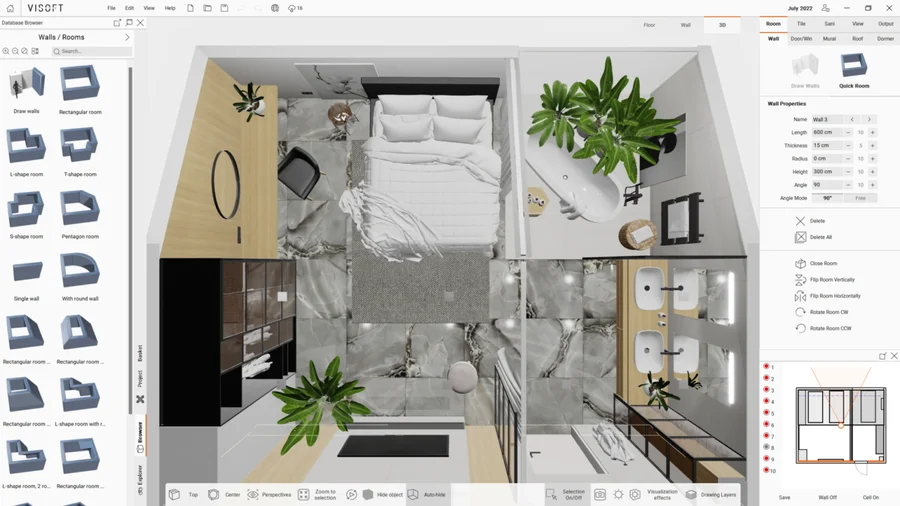Click the Zoom to selection icon

[x=304, y=495]
